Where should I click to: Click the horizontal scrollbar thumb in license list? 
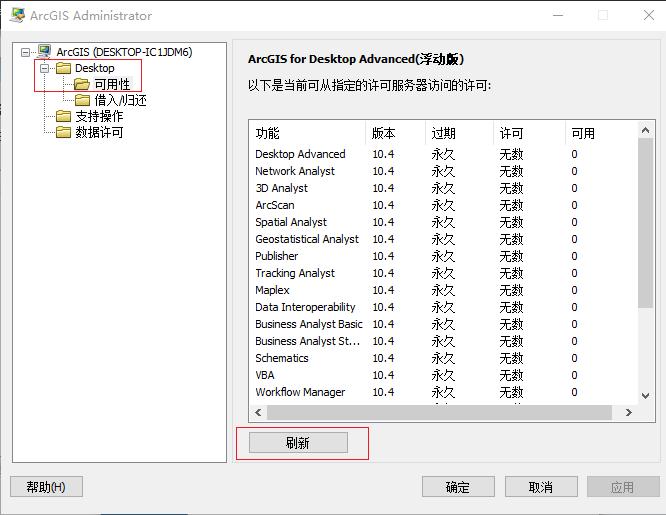tap(439, 412)
